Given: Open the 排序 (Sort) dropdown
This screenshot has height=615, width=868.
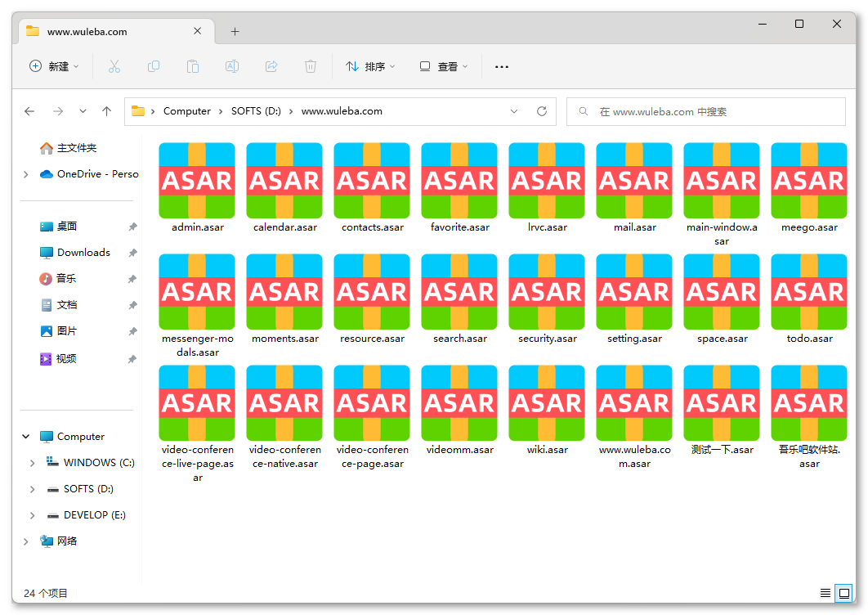Looking at the screenshot, I should pyautogui.click(x=370, y=66).
